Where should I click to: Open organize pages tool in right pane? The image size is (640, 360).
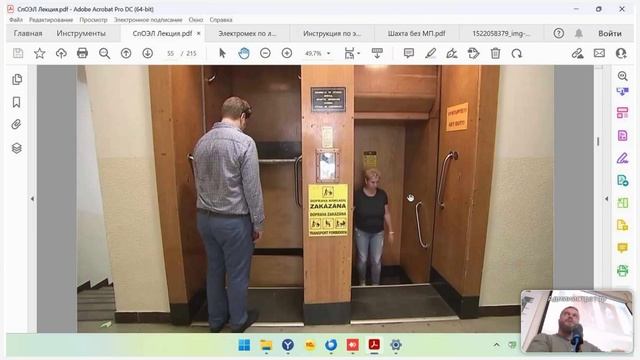[622, 113]
